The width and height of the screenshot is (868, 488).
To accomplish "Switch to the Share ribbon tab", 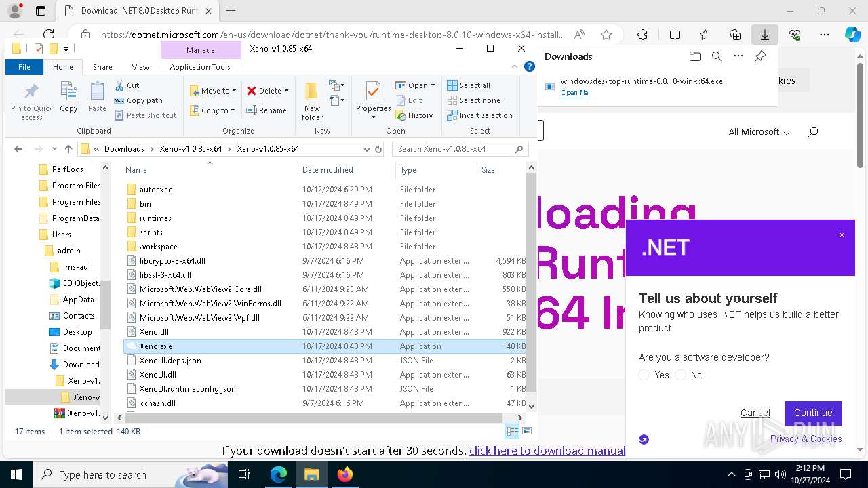I will point(102,67).
